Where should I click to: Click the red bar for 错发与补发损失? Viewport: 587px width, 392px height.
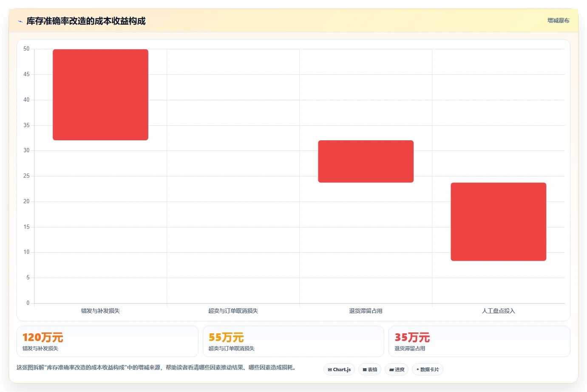(100, 95)
